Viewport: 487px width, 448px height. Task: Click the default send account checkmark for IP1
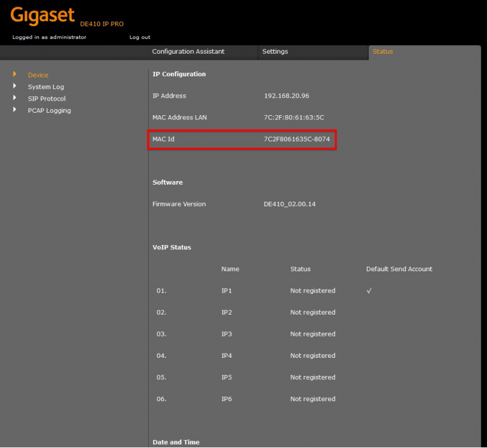pos(369,291)
